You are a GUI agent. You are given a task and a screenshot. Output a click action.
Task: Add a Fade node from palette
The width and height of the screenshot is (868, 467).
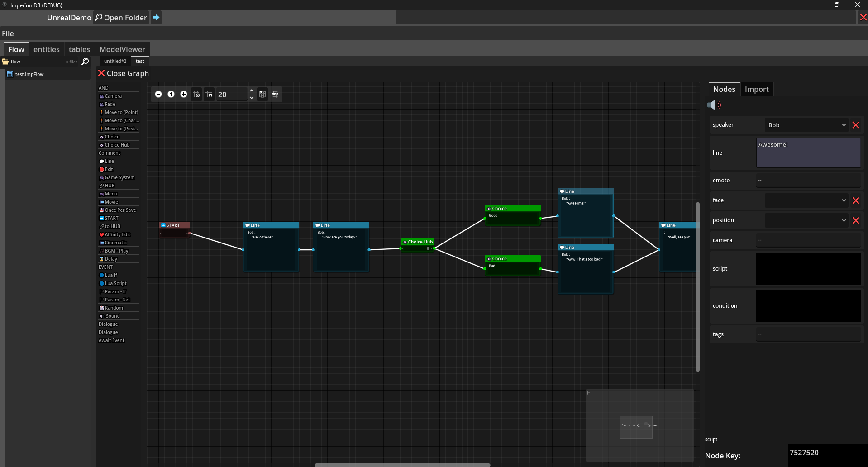(119, 104)
